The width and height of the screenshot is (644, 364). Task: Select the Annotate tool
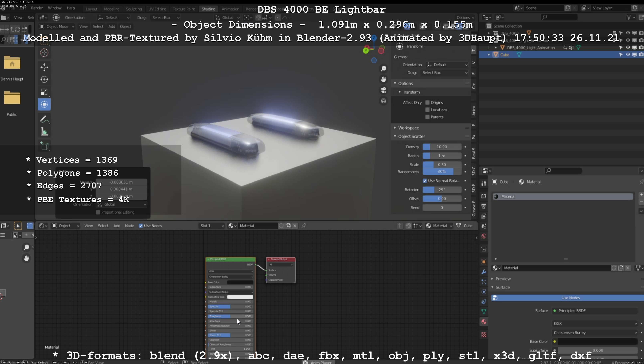click(44, 119)
